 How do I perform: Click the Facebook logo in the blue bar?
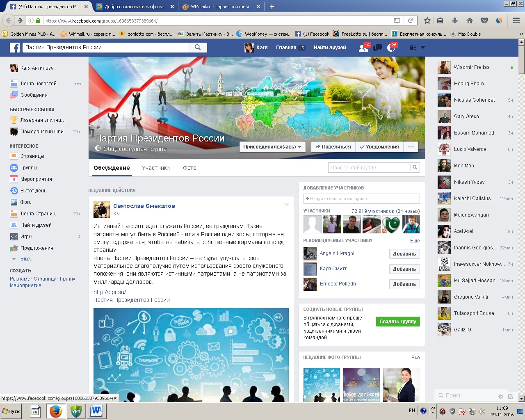point(15,48)
